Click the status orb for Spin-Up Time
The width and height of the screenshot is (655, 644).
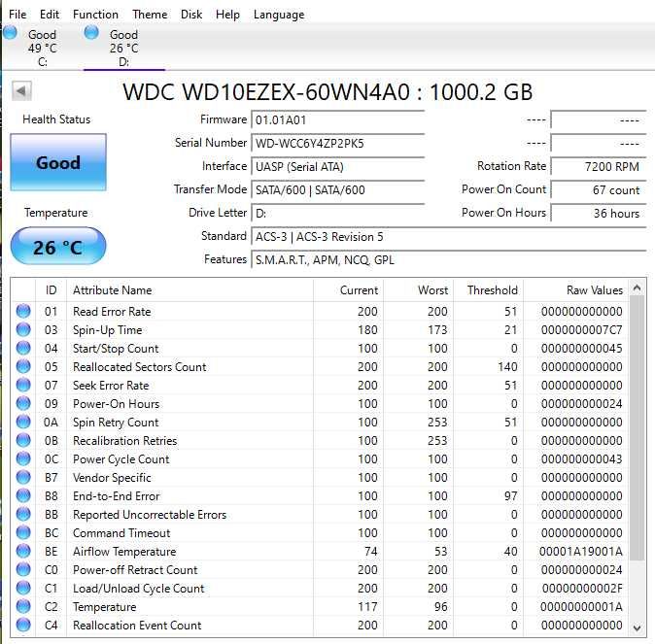tap(23, 329)
